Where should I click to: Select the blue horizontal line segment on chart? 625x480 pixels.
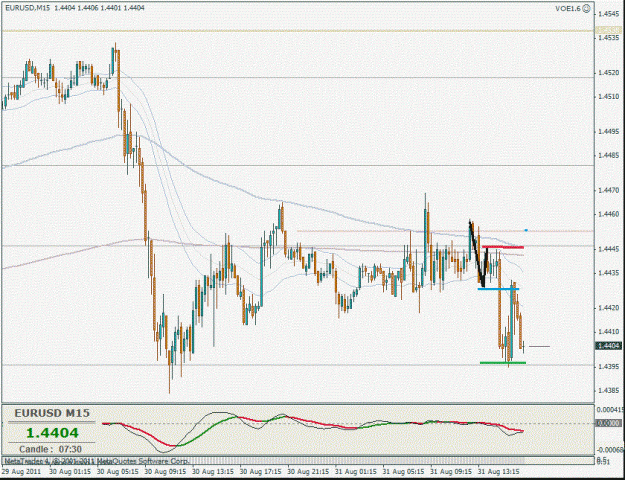click(498, 289)
